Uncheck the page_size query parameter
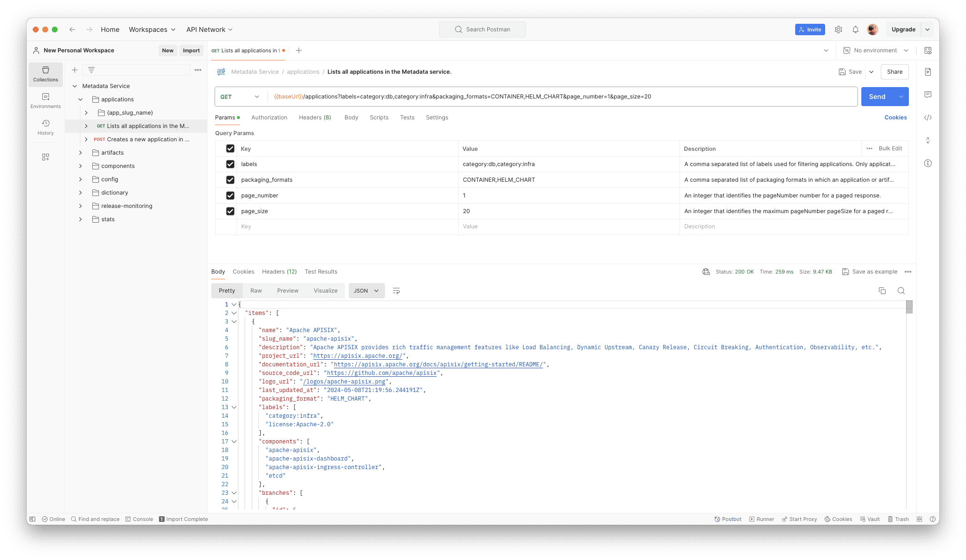This screenshot has height=560, width=966. [230, 211]
